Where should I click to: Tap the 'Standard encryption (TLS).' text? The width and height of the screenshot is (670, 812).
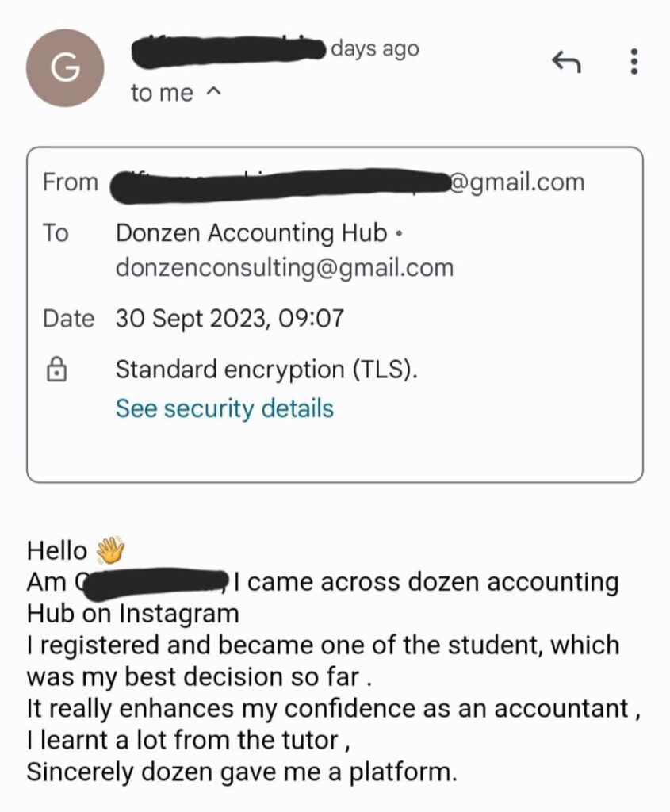click(266, 370)
